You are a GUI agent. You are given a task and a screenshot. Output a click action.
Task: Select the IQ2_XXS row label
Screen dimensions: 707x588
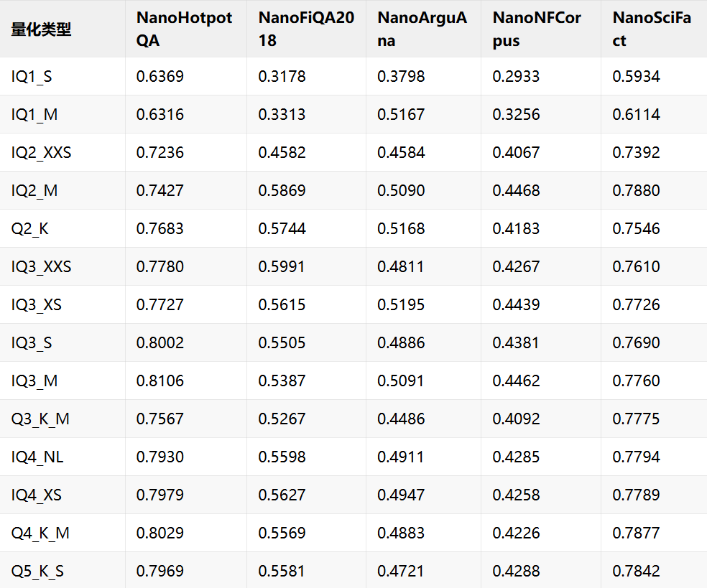(41, 153)
